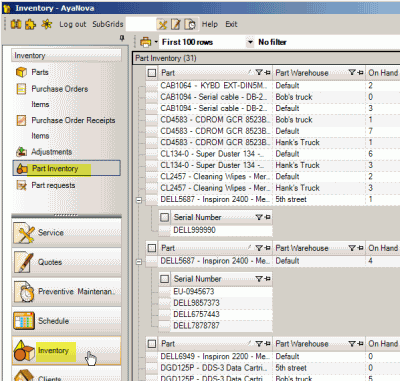
Task: Collapse the DELL5687 5th street row
Action: click(x=139, y=200)
